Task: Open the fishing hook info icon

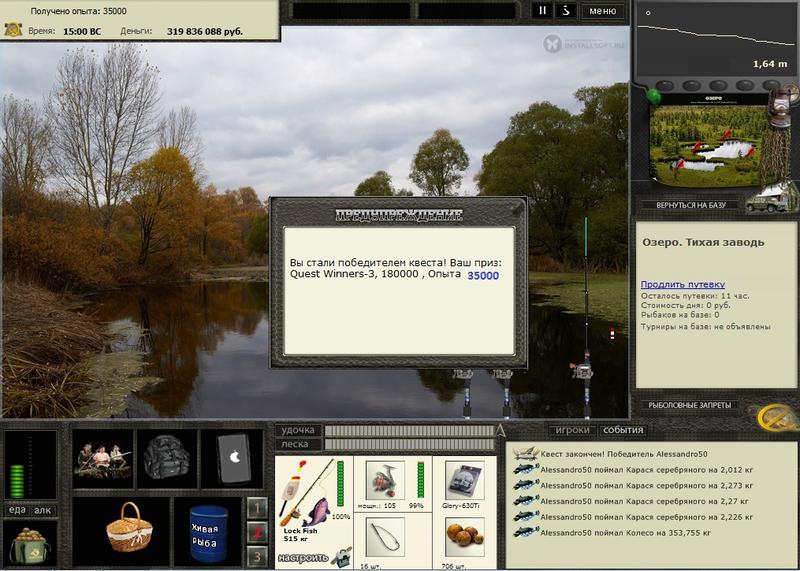Action: (x=566, y=11)
